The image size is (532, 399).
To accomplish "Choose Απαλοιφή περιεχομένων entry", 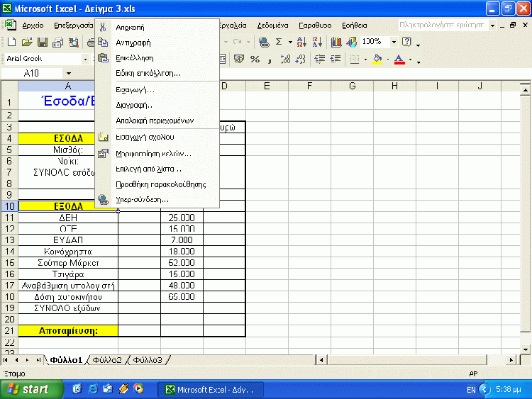I will (x=157, y=120).
